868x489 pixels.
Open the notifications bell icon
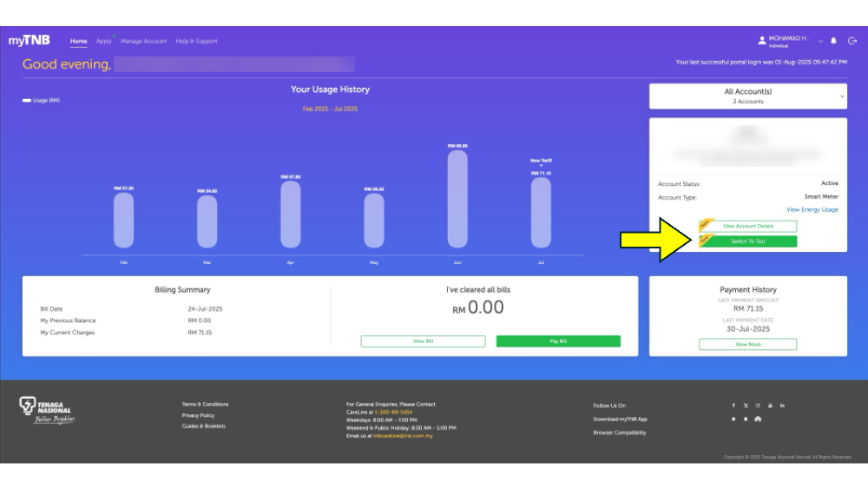click(x=834, y=41)
